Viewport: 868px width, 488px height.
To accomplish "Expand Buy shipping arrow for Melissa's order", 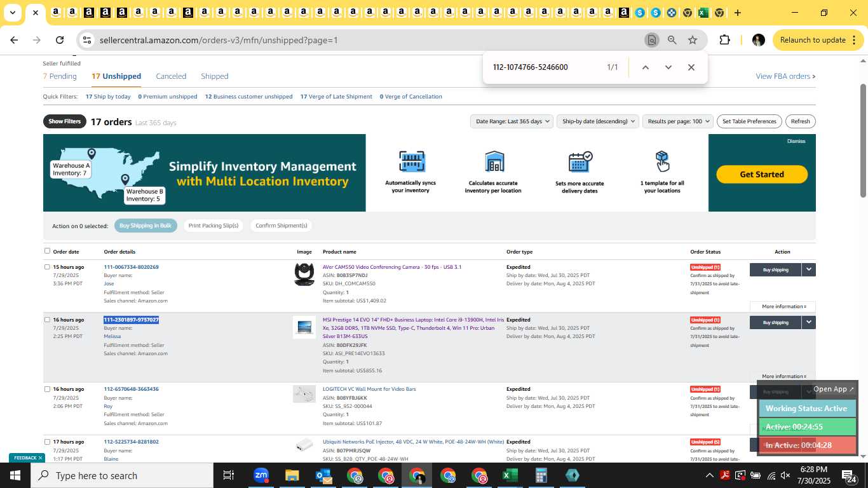I will click(x=808, y=322).
